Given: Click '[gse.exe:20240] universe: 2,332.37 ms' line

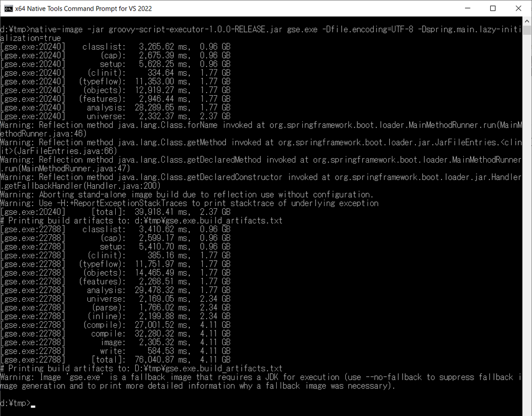Looking at the screenshot, I should 116,117.
